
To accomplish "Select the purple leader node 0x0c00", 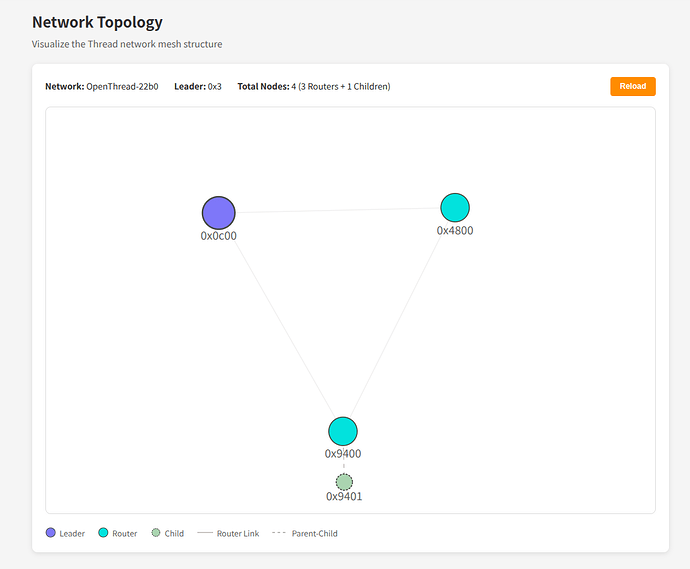I will coord(219,213).
